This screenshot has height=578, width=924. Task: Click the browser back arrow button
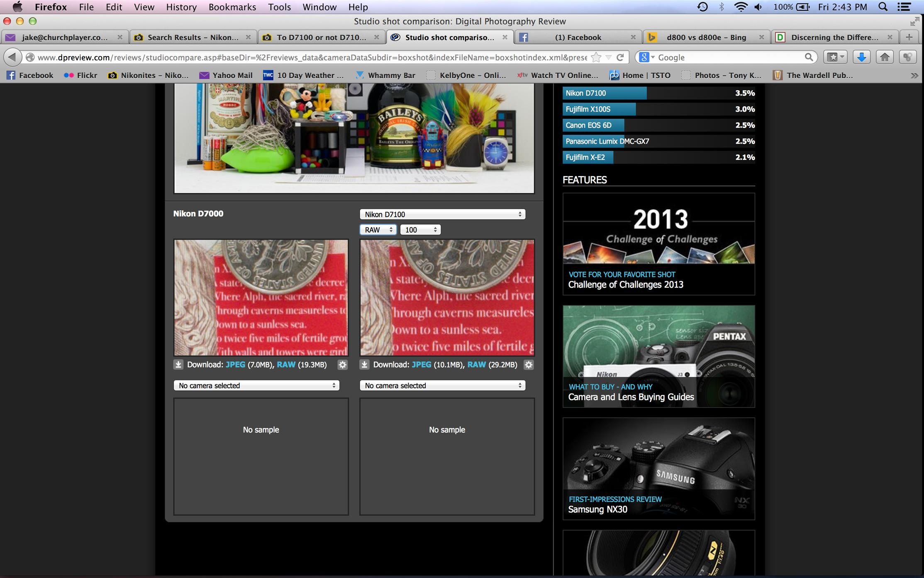click(12, 57)
